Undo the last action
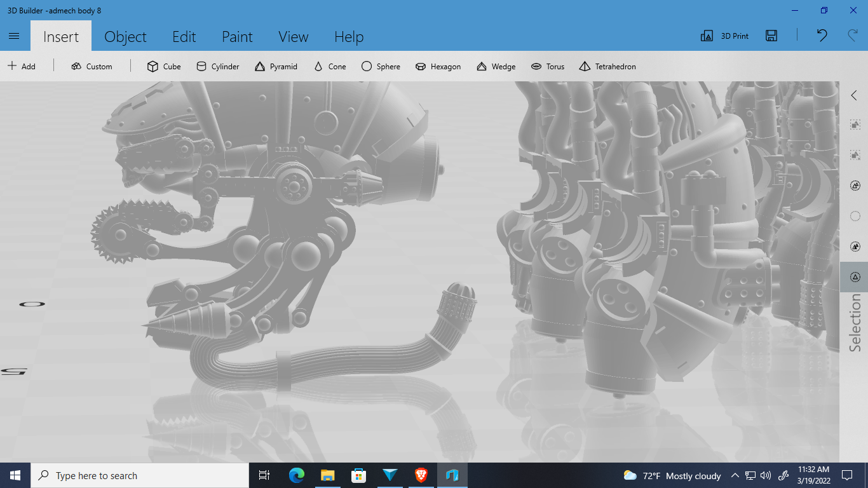 tap(822, 36)
